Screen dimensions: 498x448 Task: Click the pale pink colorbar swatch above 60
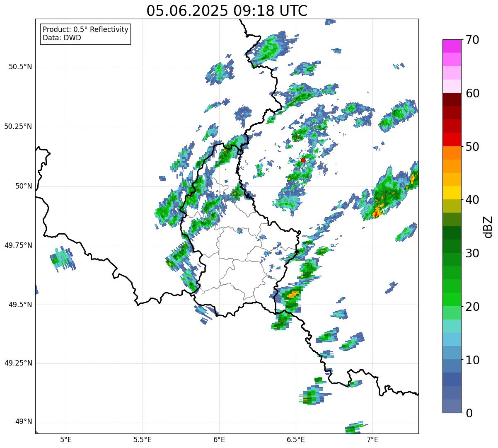click(x=452, y=86)
